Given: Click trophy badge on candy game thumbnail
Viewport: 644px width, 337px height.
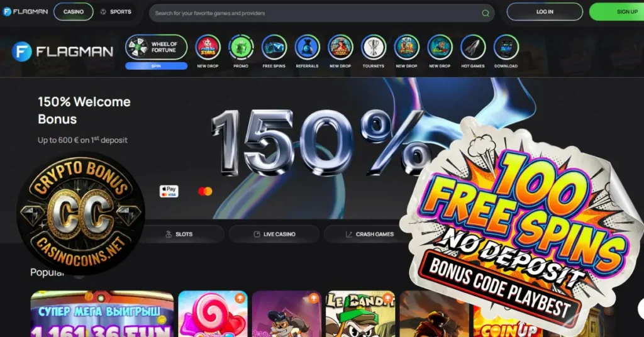Looking at the screenshot, I should [240, 299].
